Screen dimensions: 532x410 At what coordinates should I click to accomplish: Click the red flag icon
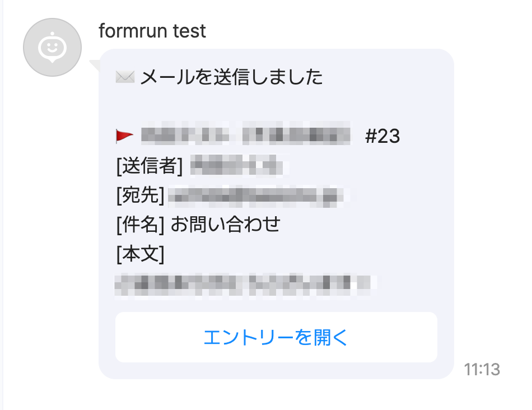[x=124, y=136]
